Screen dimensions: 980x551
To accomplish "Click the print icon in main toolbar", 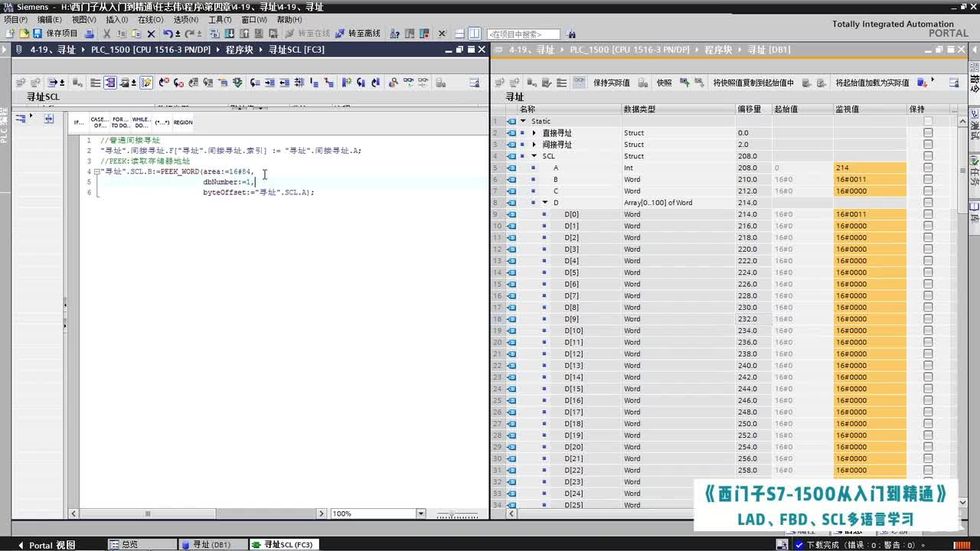I will coord(90,34).
